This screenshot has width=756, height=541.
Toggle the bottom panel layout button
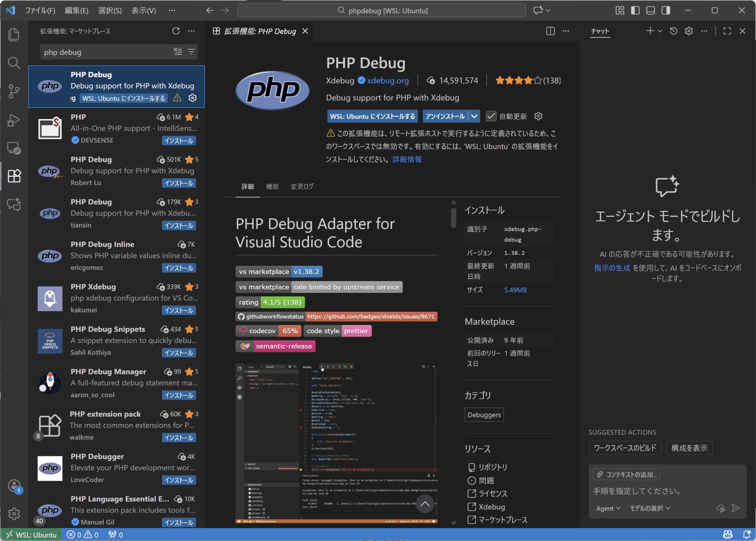pyautogui.click(x=650, y=11)
